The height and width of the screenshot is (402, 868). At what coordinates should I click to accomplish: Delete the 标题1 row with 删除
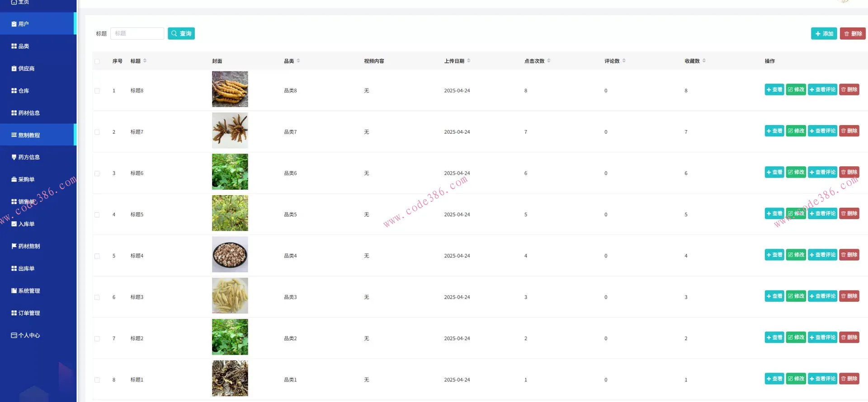[849, 379]
